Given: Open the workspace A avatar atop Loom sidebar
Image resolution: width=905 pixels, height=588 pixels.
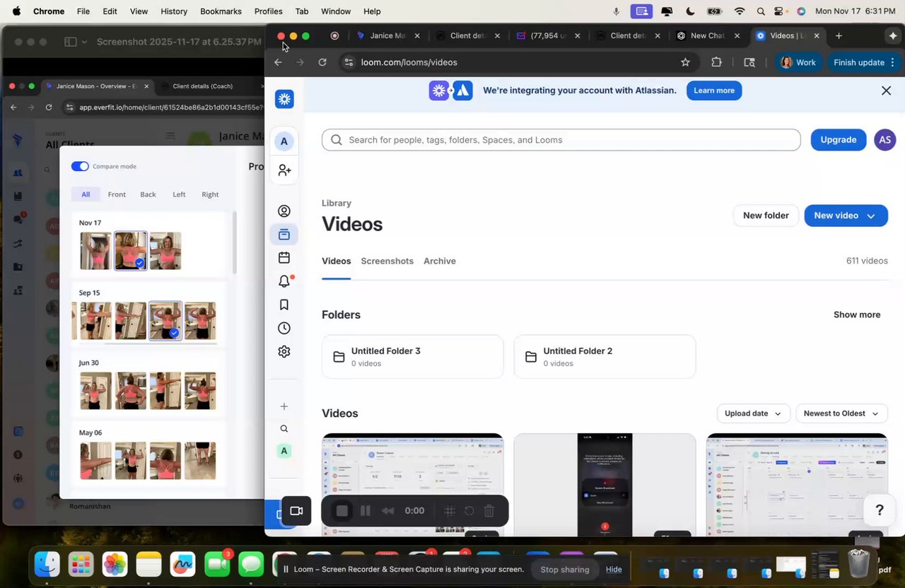Looking at the screenshot, I should pos(284,141).
